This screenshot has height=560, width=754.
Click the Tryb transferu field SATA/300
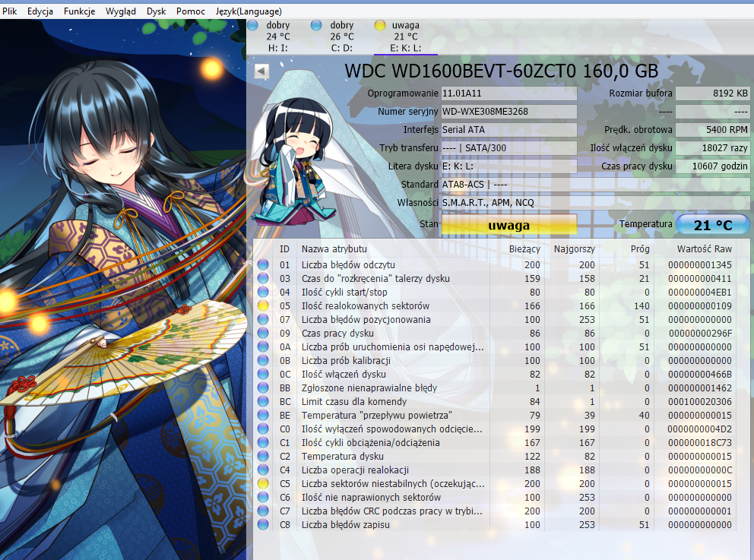pos(508,148)
